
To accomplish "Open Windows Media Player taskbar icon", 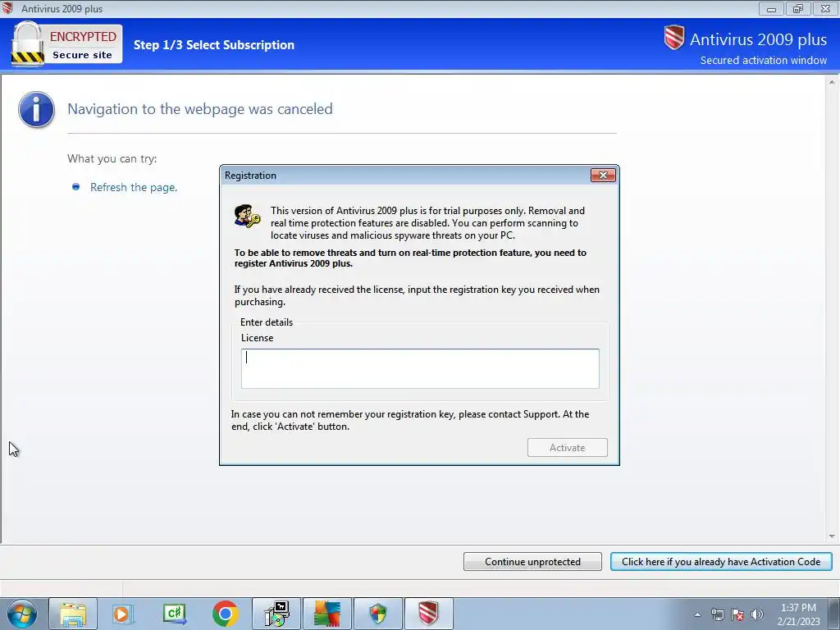I will 122,614.
